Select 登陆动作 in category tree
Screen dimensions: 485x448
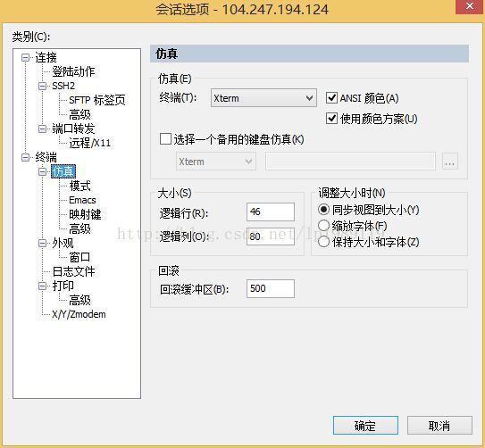tap(73, 71)
